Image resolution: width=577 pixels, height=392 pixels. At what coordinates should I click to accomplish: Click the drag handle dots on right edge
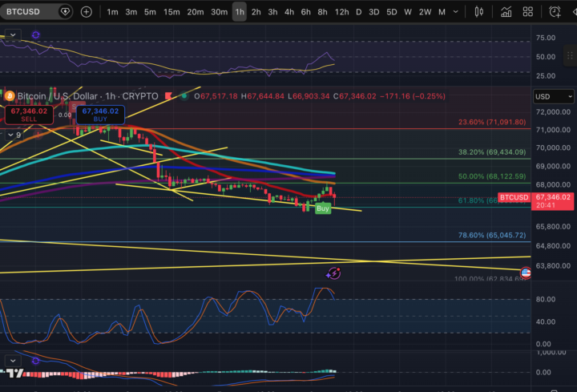(570, 55)
